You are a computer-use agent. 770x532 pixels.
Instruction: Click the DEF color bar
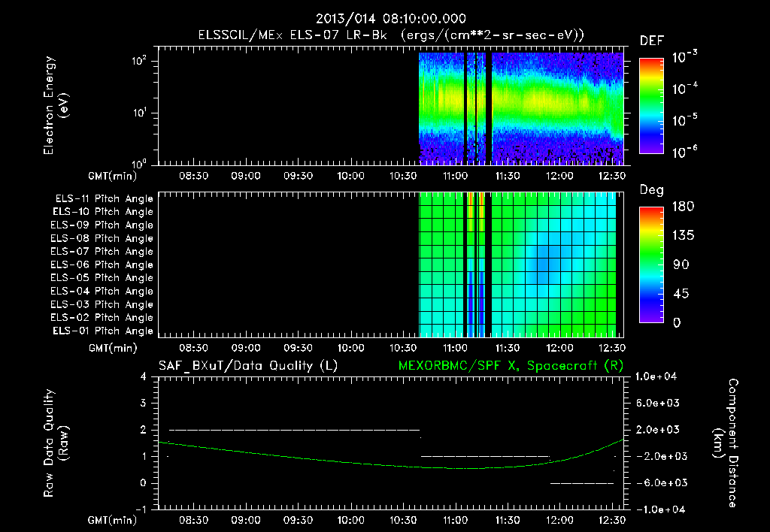pos(651,105)
